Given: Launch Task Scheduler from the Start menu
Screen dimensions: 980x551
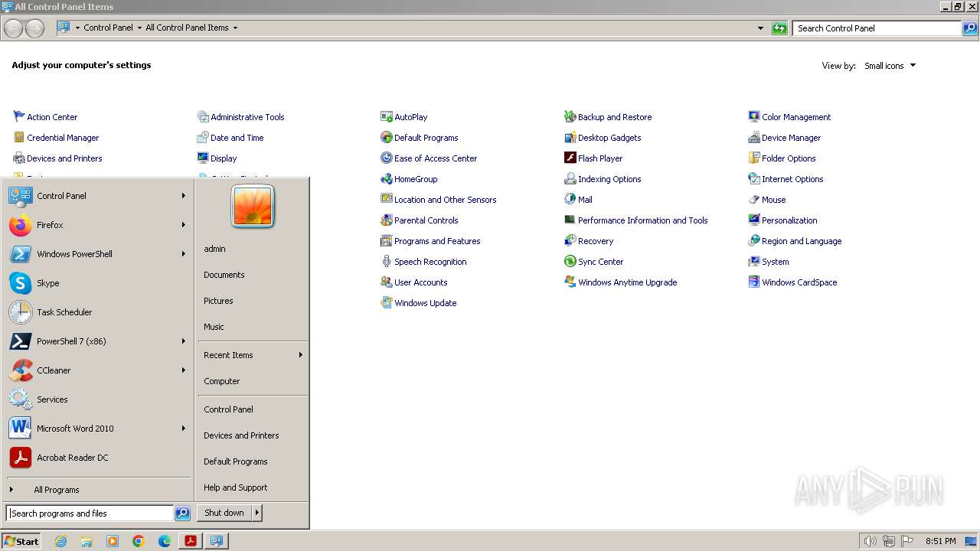Looking at the screenshot, I should (x=98, y=312).
